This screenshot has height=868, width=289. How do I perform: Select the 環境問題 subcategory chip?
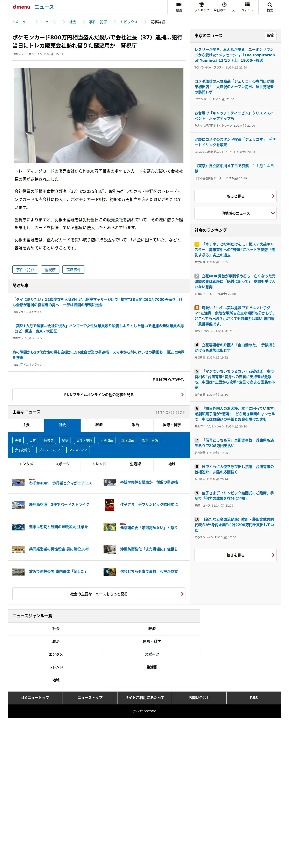coord(128,440)
